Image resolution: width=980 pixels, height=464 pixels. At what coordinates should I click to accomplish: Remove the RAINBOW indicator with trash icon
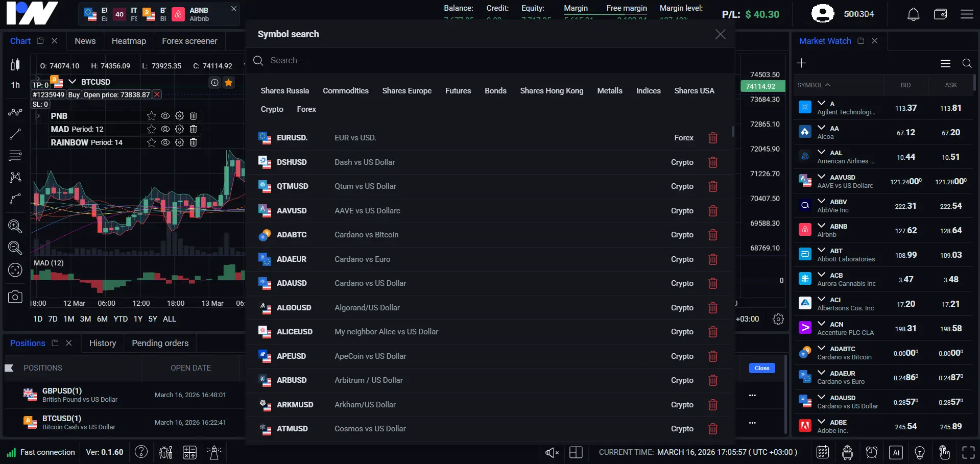pyautogui.click(x=194, y=142)
